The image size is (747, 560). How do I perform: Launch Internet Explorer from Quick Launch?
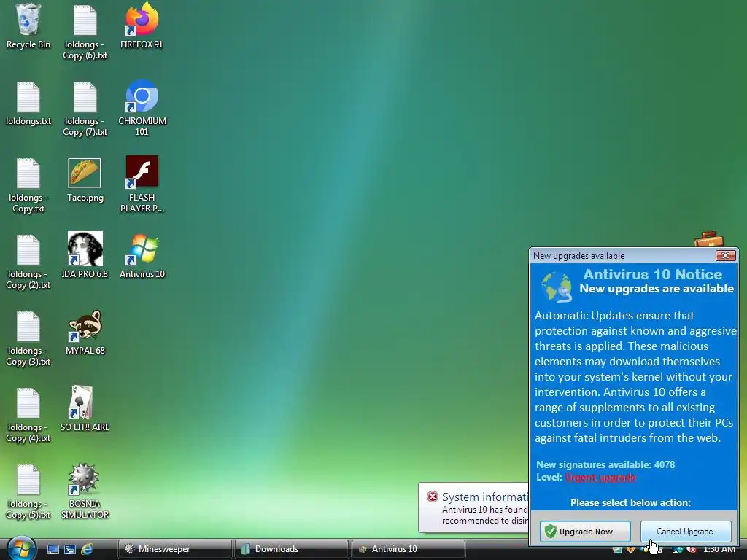pos(87,549)
